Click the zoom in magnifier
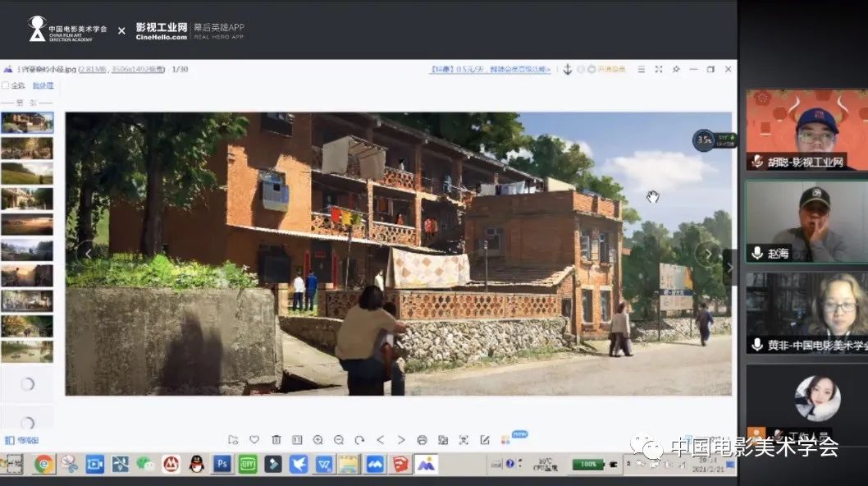The height and width of the screenshot is (486, 868). click(318, 440)
